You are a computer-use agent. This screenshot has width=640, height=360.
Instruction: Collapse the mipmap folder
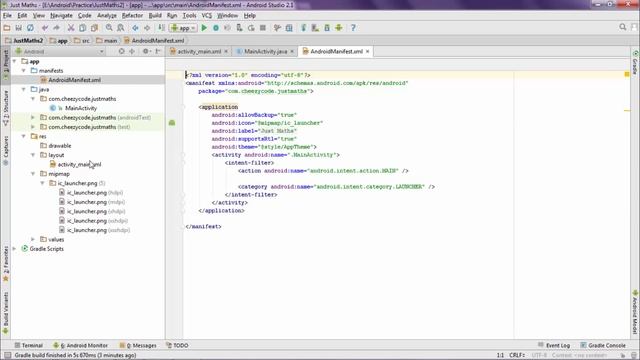tap(33, 174)
